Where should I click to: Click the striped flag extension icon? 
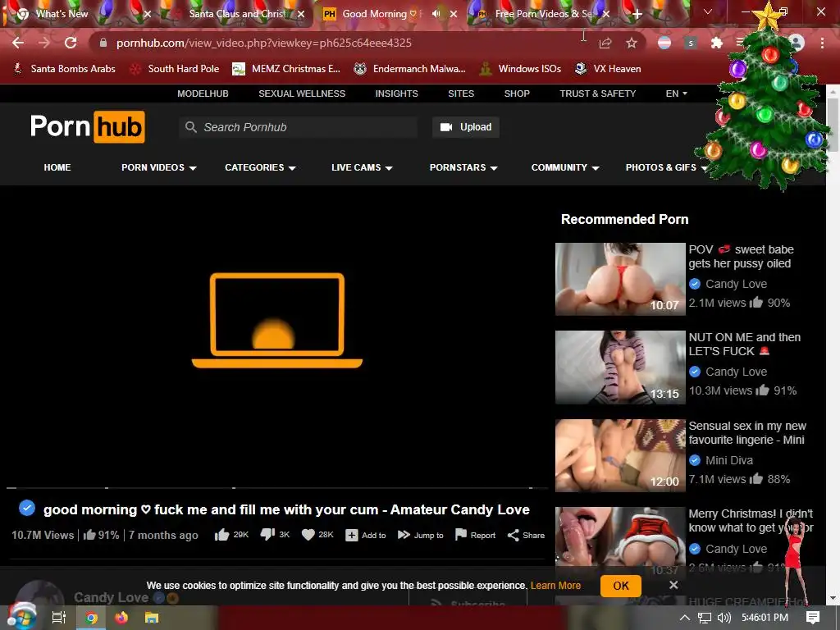[x=664, y=43]
